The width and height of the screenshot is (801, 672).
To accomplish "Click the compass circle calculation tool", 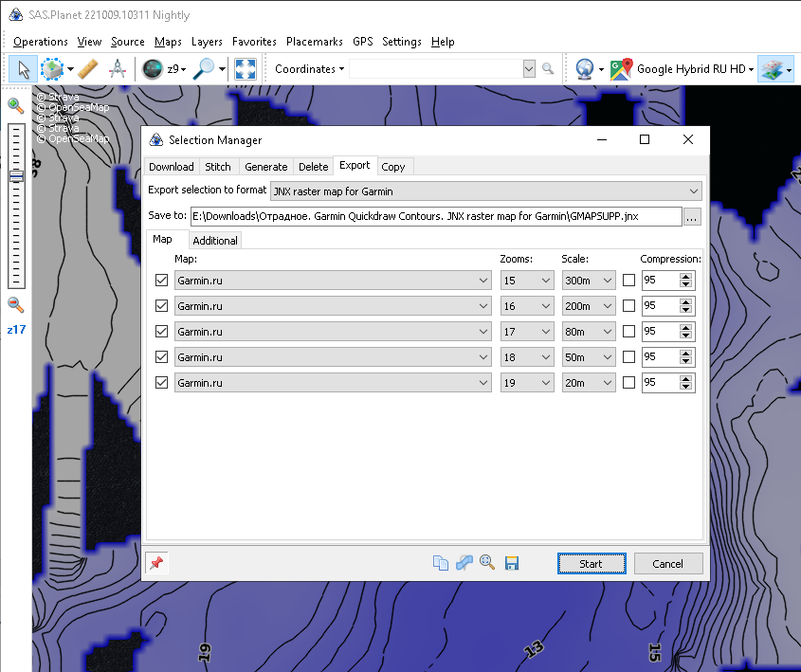I will tap(118, 69).
